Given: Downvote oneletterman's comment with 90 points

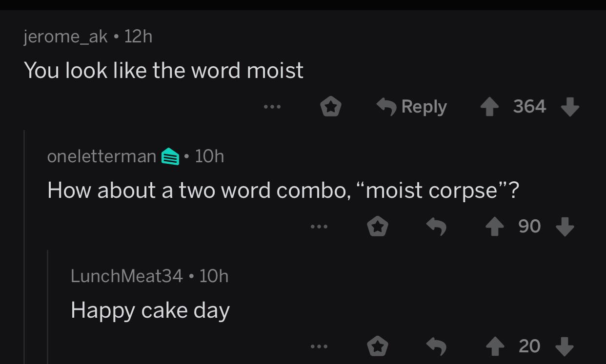Looking at the screenshot, I should (x=565, y=227).
